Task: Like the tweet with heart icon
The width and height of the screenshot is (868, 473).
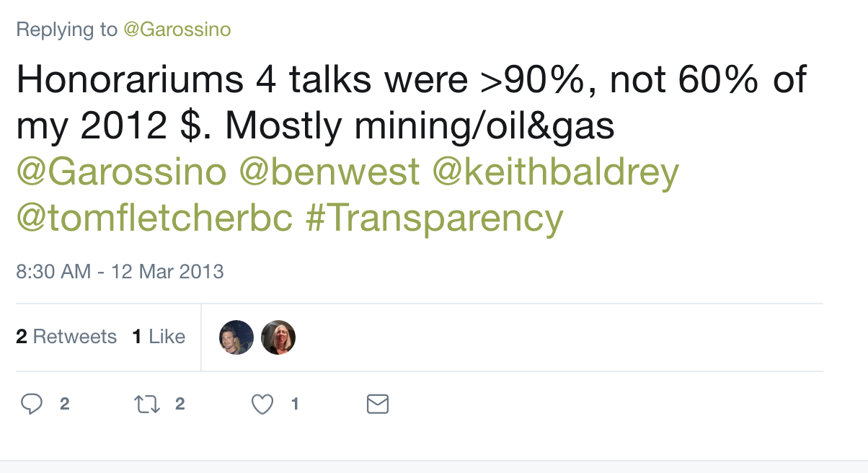Action: (262, 405)
